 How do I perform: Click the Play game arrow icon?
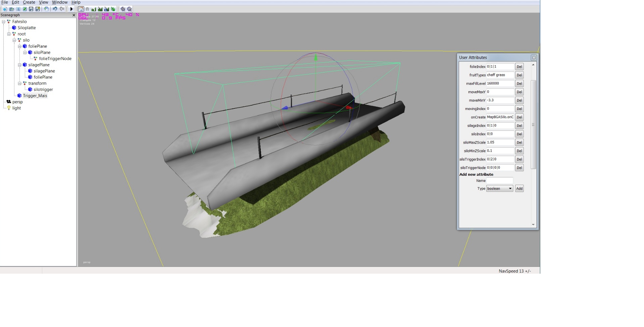tap(71, 9)
